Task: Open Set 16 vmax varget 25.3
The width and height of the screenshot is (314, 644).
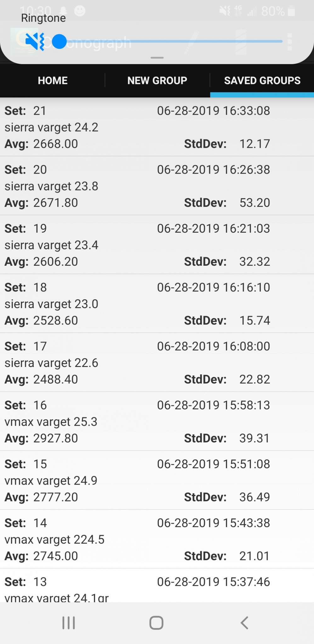Action: [157, 421]
